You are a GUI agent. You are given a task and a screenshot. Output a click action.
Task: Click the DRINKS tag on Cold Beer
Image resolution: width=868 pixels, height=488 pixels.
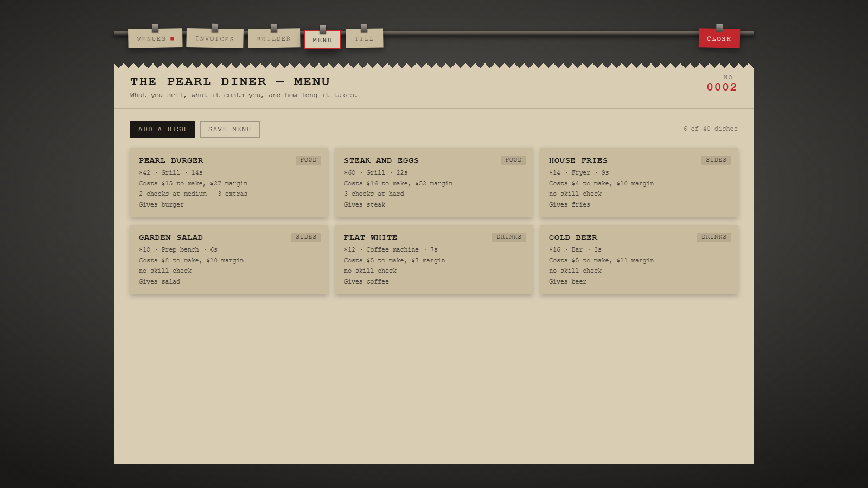click(714, 237)
